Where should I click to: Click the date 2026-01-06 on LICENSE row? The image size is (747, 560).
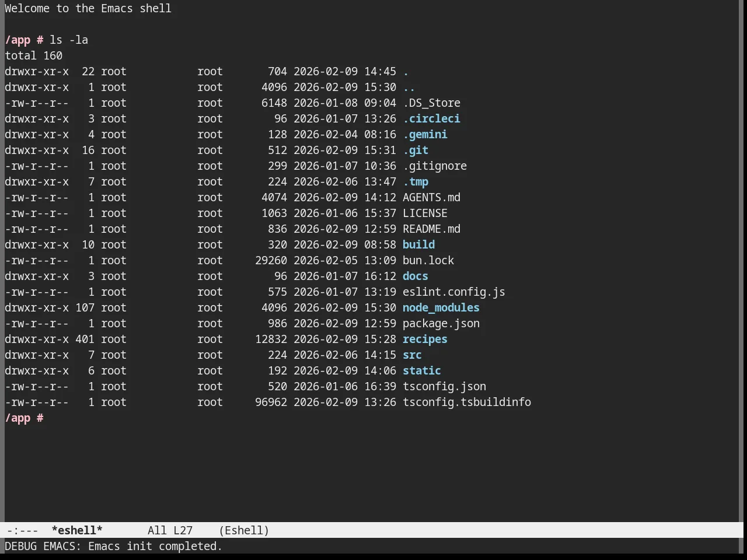[x=326, y=213]
